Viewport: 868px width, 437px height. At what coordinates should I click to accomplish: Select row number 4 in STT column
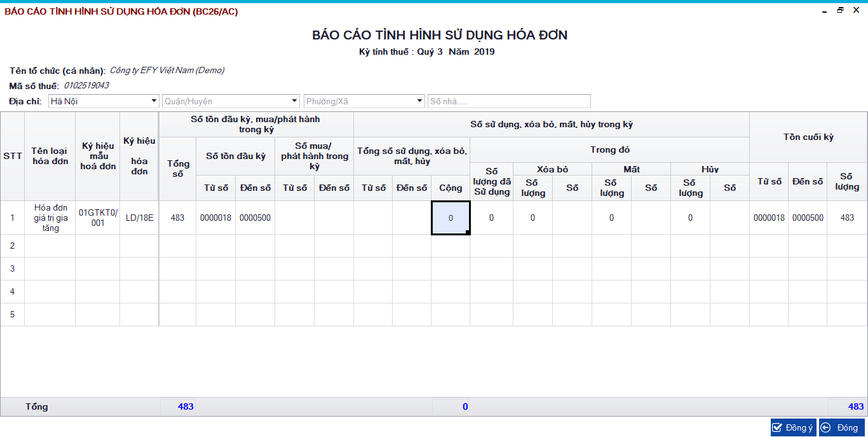pos(12,291)
